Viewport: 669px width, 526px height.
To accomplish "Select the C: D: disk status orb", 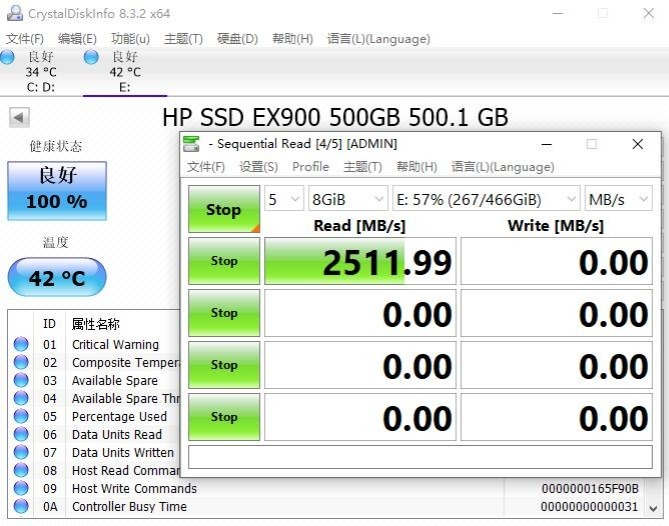I will [x=7, y=57].
